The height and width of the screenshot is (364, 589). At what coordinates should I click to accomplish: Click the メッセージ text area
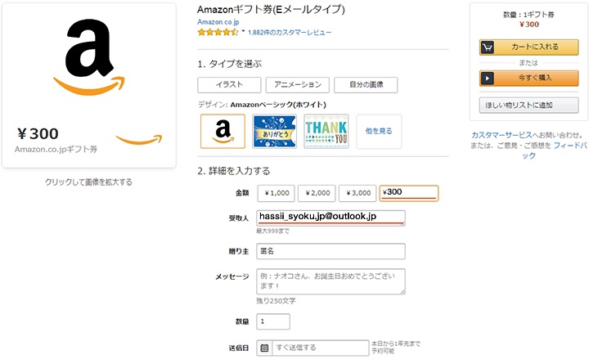[330, 281]
